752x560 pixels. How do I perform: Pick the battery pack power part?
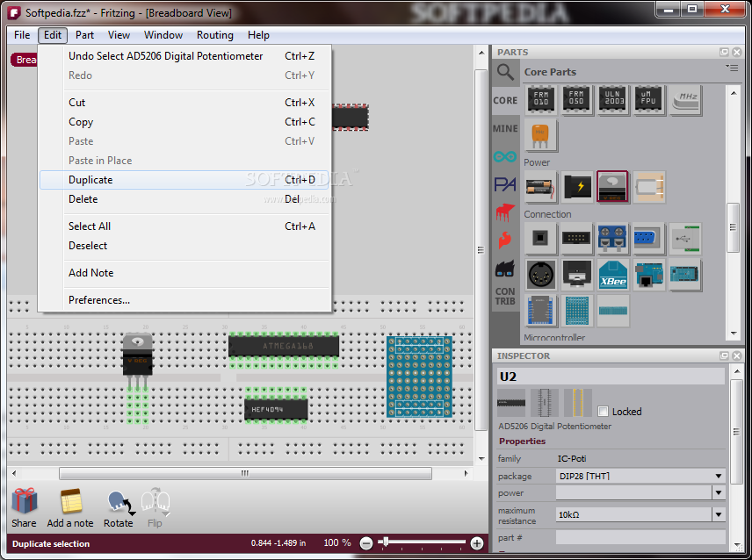pos(541,187)
